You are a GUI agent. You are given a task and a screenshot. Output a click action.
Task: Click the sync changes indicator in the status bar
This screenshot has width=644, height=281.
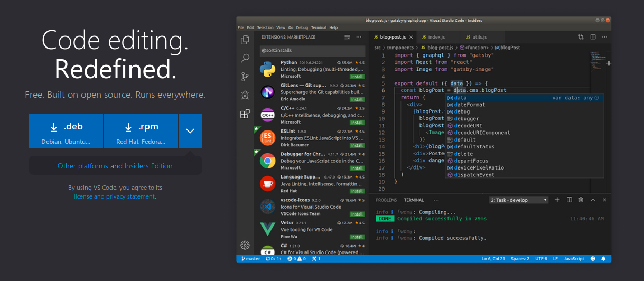pyautogui.click(x=274, y=259)
